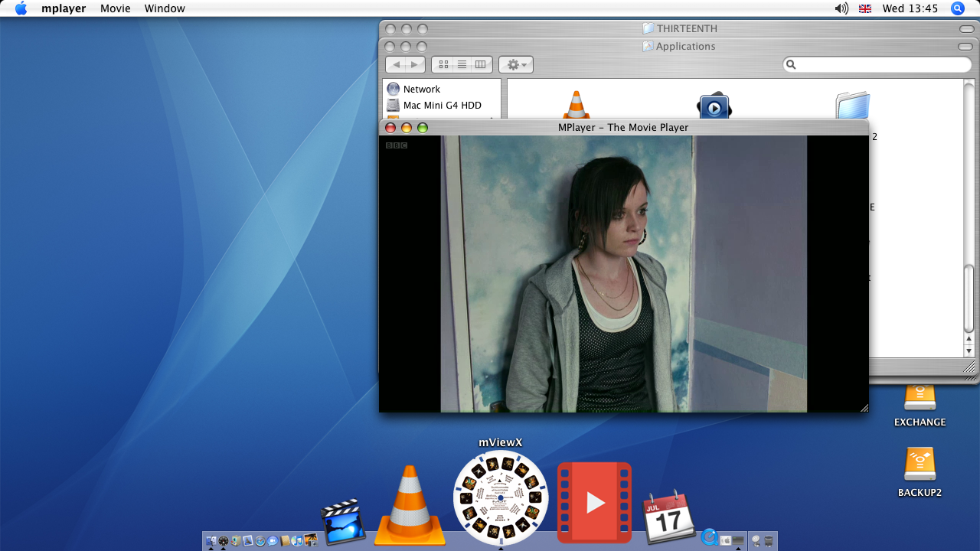980x551 pixels.
Task: Go back in the Applications Finder window
Action: 397,65
